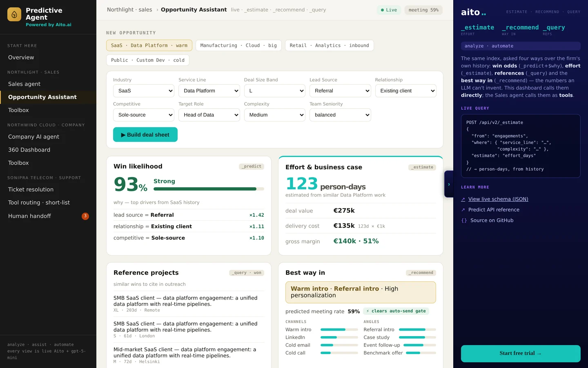Open 360 Dashboard
The image size is (588, 368).
point(48,150)
